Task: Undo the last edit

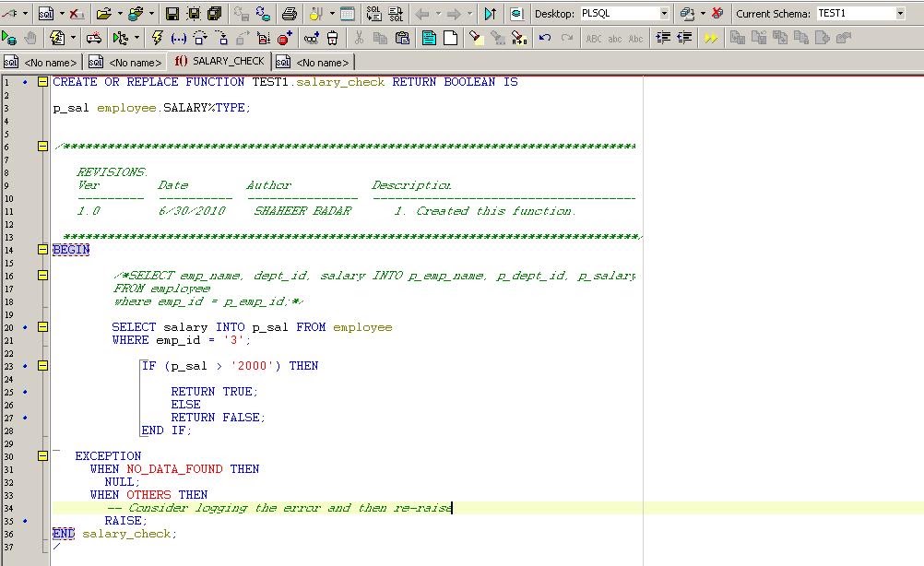Action: (545, 38)
